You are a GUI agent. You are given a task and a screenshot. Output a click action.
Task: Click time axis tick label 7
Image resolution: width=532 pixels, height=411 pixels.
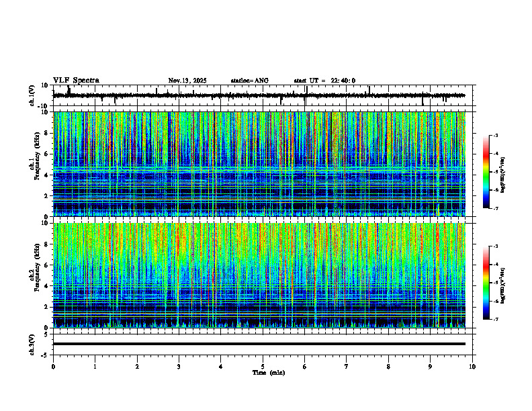(x=347, y=367)
